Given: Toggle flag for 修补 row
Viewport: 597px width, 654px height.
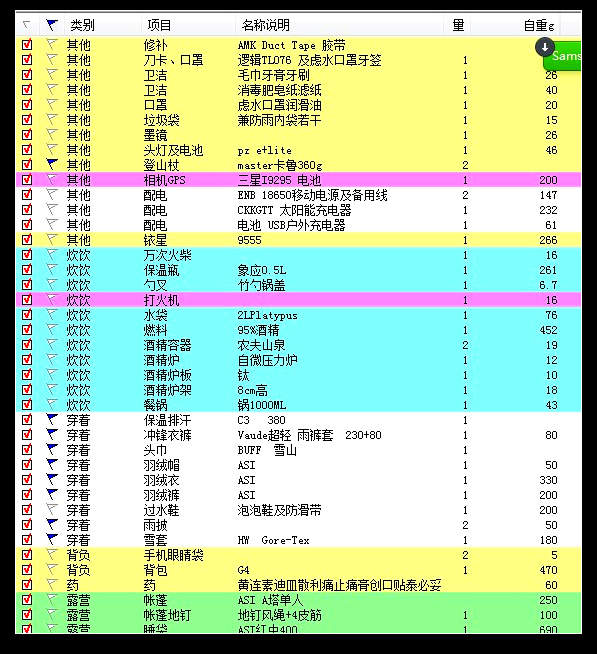Looking at the screenshot, I should coord(51,45).
